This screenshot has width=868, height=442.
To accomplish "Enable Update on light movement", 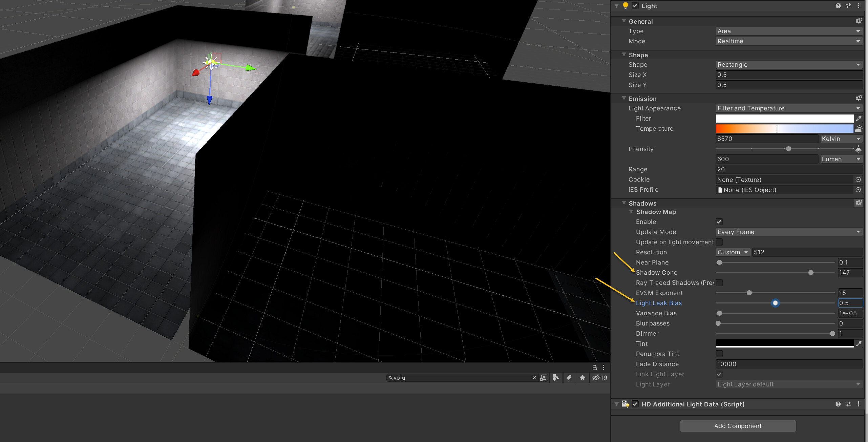I will 719,242.
